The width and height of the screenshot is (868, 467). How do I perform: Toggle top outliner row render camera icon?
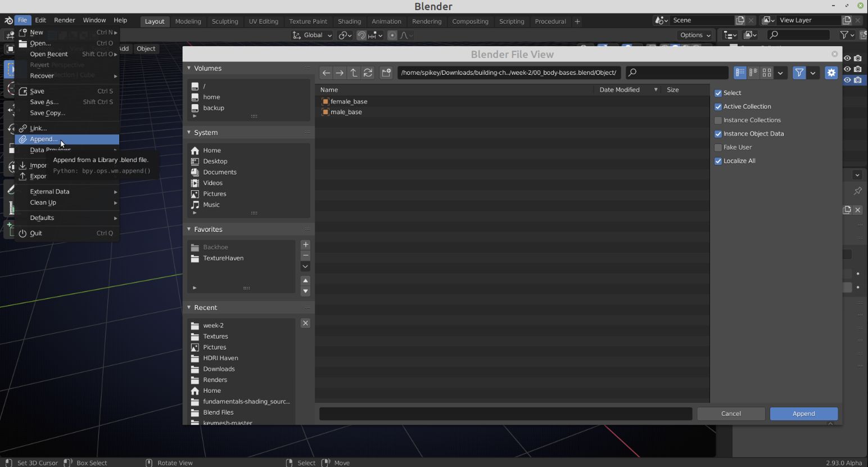(x=858, y=58)
